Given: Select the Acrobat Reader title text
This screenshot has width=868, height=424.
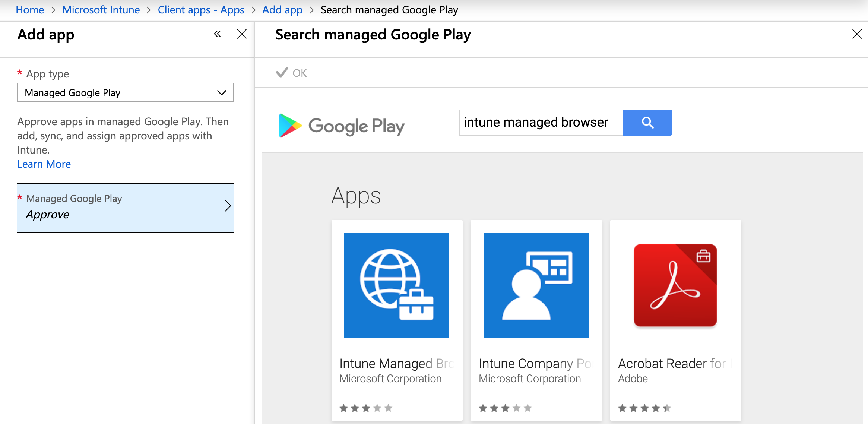Looking at the screenshot, I should (675, 363).
